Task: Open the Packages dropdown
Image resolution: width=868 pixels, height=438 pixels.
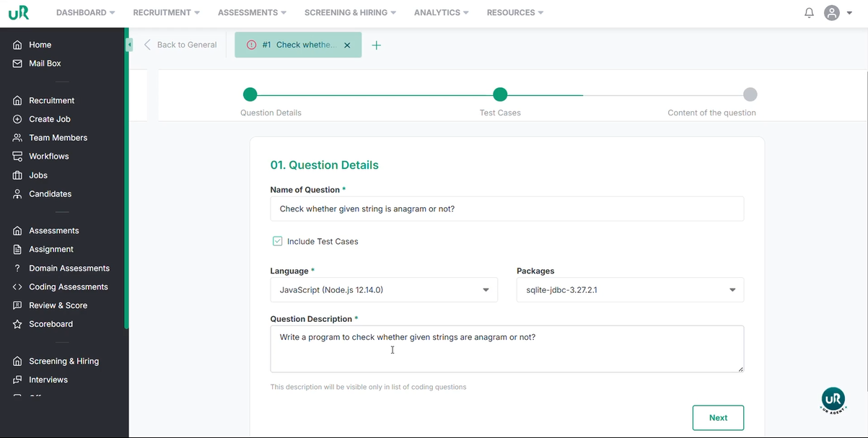Action: 630,290
